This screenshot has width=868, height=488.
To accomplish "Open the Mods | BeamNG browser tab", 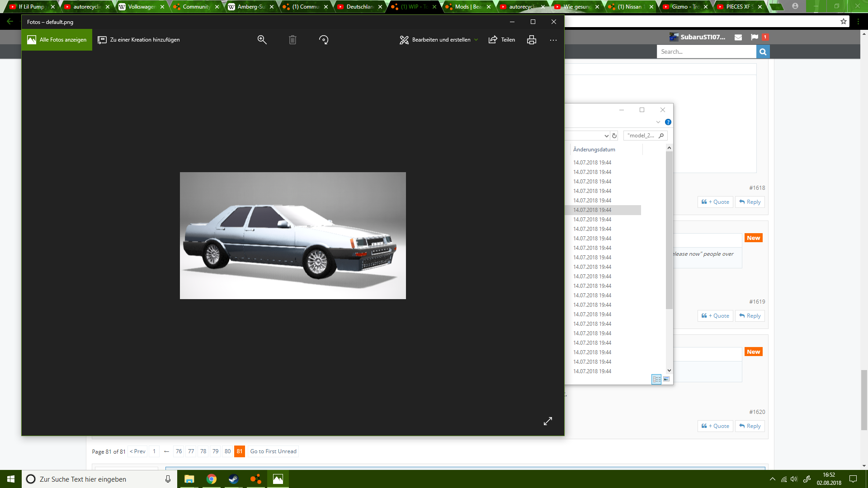I will coord(467,7).
